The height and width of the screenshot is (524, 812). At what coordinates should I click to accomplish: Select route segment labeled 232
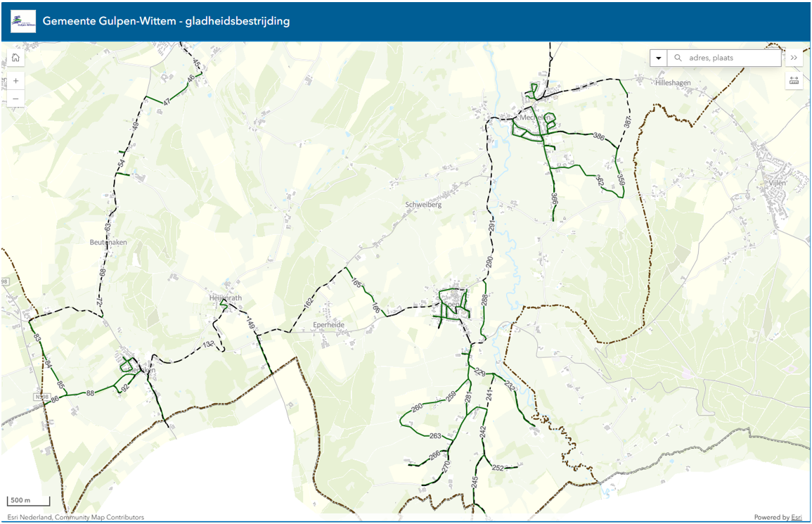(x=510, y=386)
